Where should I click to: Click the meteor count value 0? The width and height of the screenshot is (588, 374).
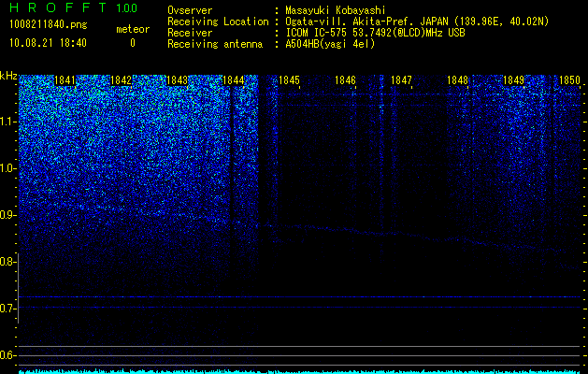(133, 43)
